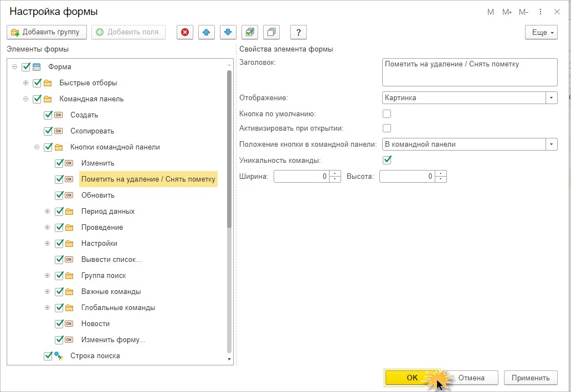Open the three-dot window menu
Image resolution: width=571 pixels, height=392 pixels.
[541, 12]
